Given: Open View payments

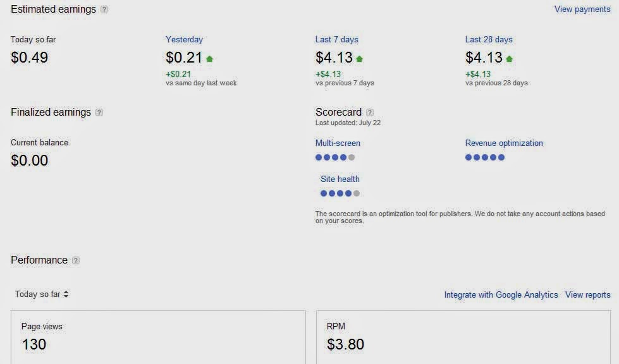Looking at the screenshot, I should [582, 9].
